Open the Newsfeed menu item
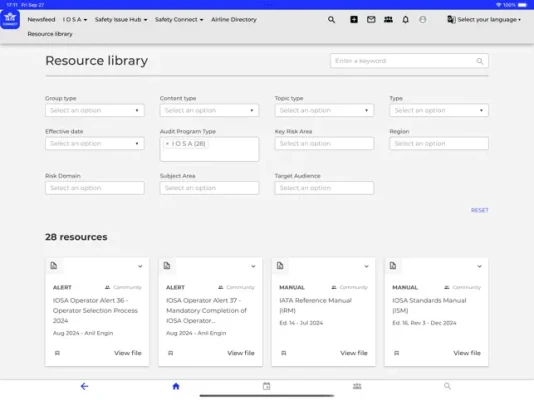 pos(41,19)
